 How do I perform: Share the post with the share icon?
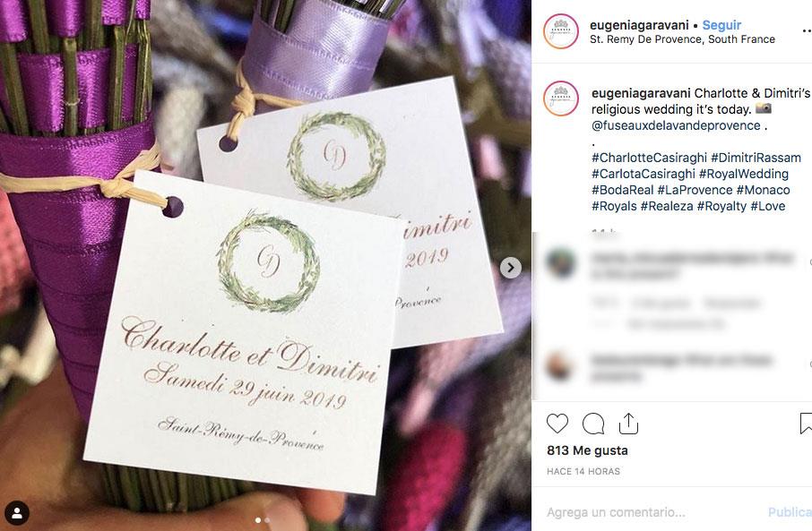628,424
